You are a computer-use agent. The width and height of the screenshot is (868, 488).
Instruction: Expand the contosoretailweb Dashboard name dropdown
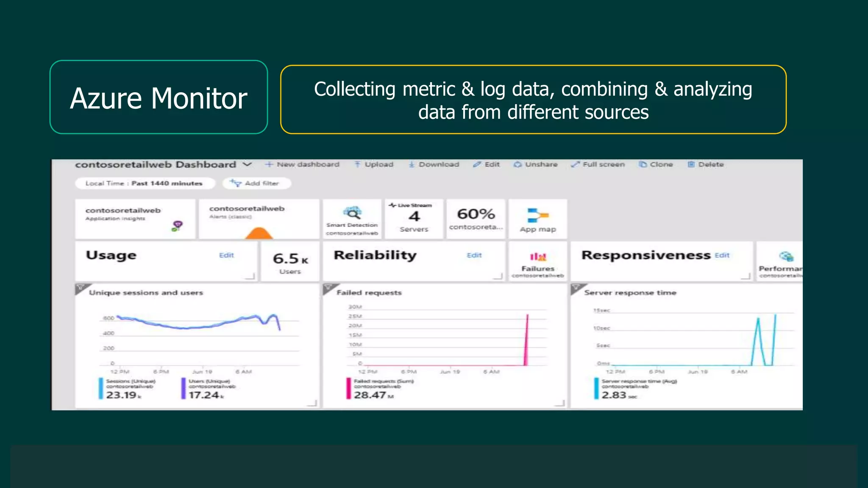pos(247,164)
